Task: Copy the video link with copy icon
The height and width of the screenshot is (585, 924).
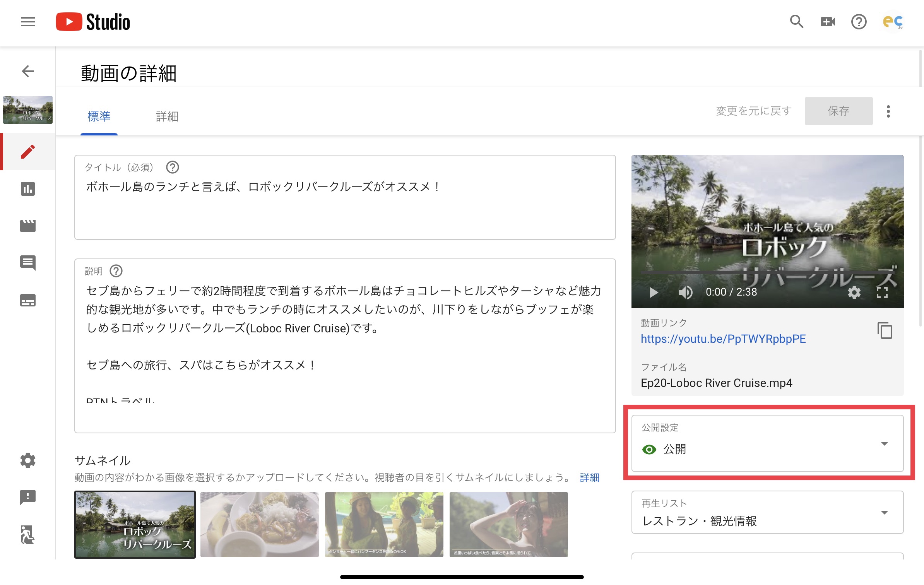Action: 885,331
